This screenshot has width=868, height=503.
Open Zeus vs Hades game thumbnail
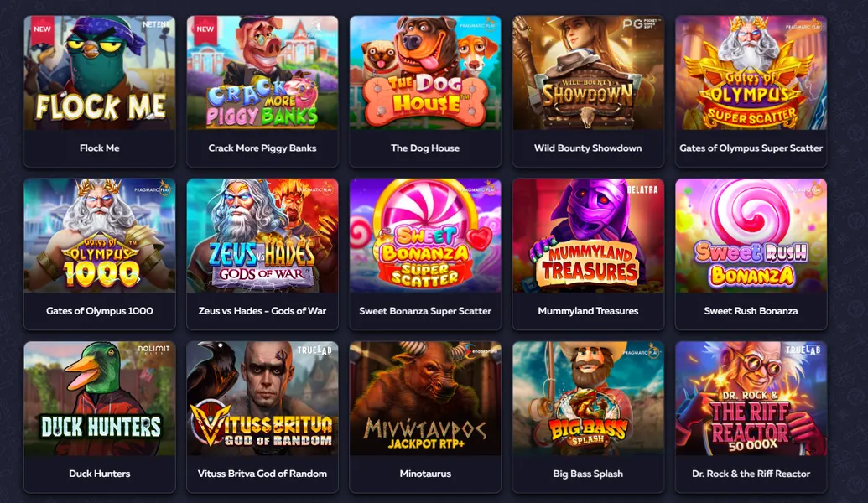click(262, 236)
